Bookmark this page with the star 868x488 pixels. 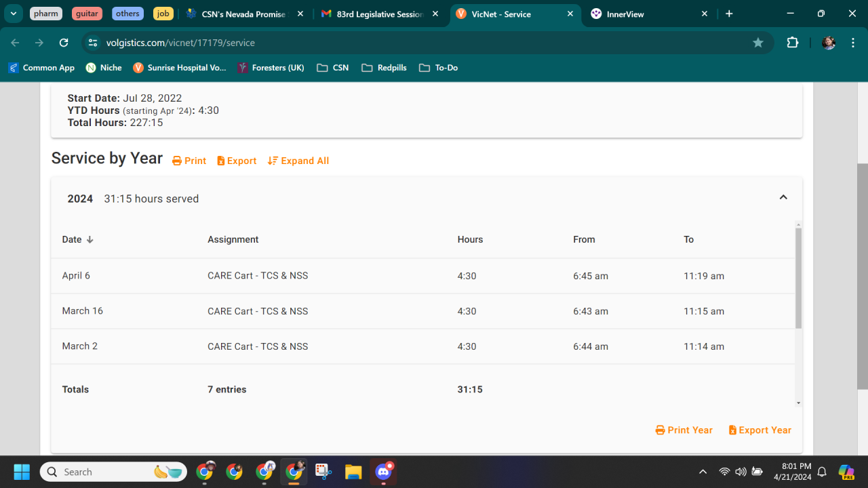point(758,43)
